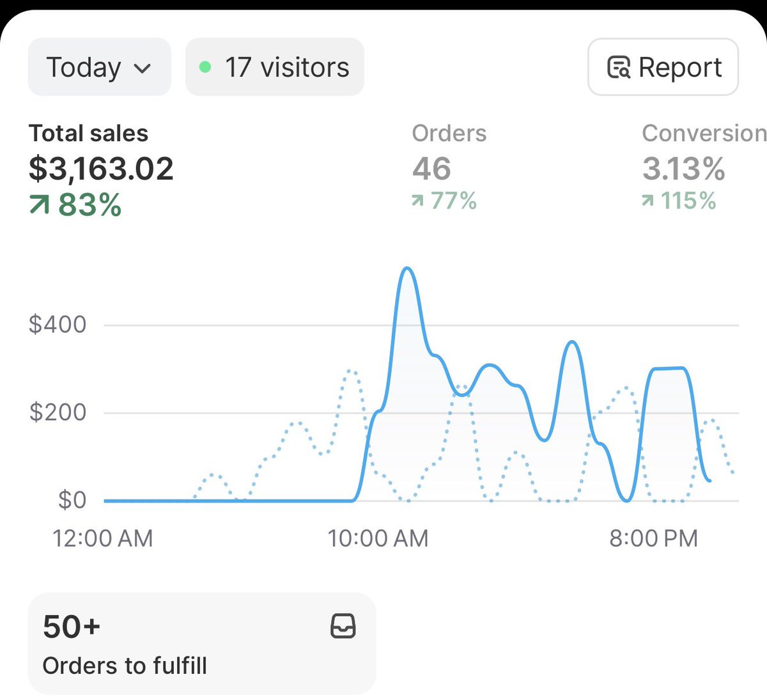
Task: Open the Orders to fulfill list
Action: tap(201, 642)
